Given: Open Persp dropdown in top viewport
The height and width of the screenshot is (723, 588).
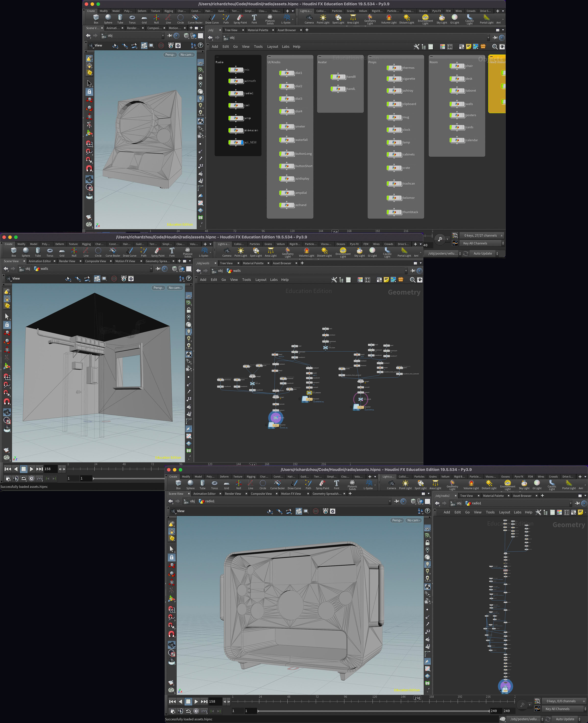Looking at the screenshot, I should click(170, 55).
